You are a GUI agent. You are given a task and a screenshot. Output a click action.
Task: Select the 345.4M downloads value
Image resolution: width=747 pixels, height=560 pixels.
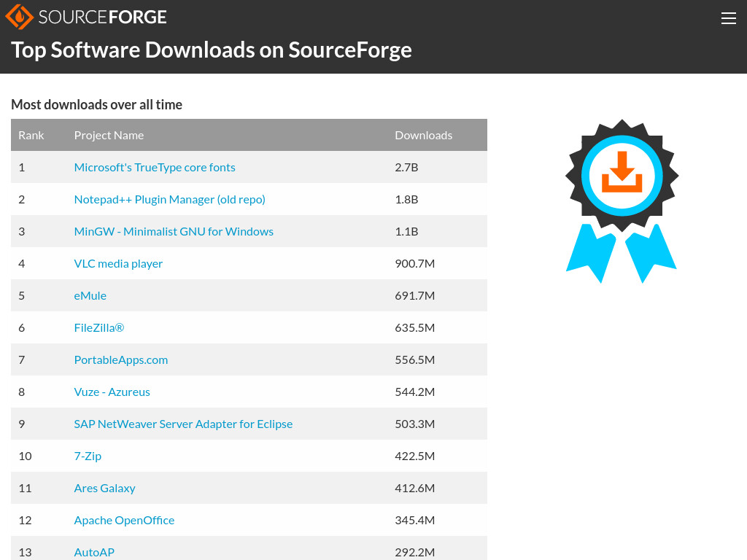[x=415, y=520]
